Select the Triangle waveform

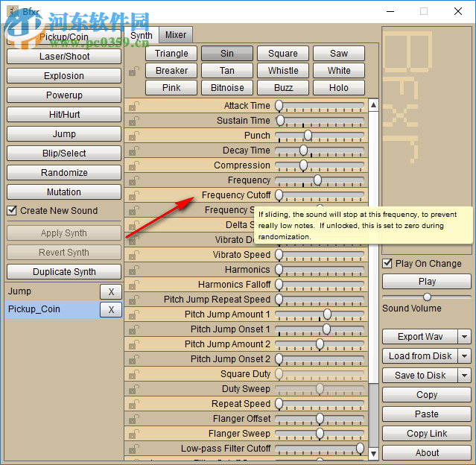point(171,54)
